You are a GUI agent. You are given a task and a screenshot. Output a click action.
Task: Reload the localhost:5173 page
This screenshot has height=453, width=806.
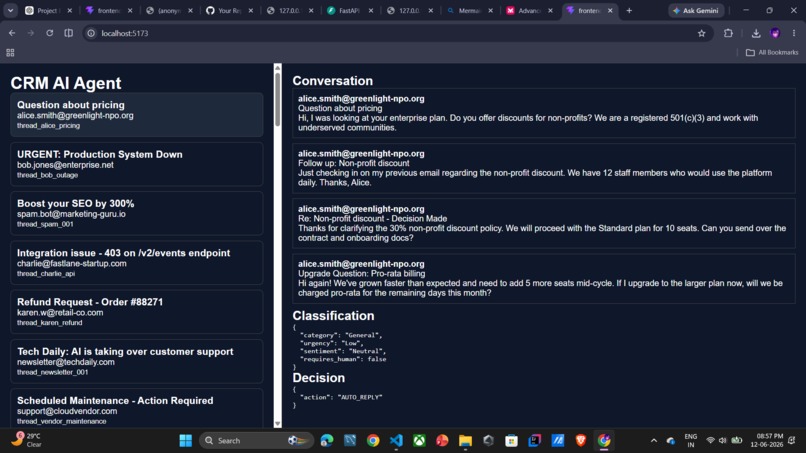pyautogui.click(x=49, y=33)
